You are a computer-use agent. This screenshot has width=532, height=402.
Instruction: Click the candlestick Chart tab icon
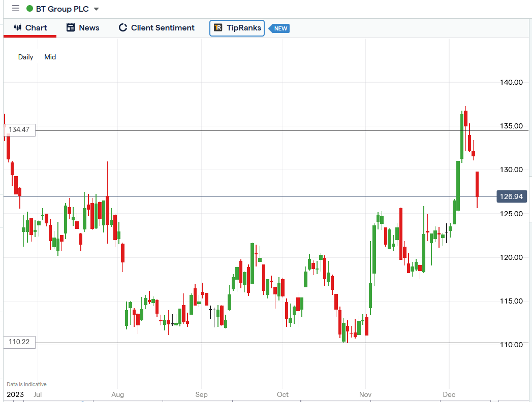pyautogui.click(x=18, y=27)
